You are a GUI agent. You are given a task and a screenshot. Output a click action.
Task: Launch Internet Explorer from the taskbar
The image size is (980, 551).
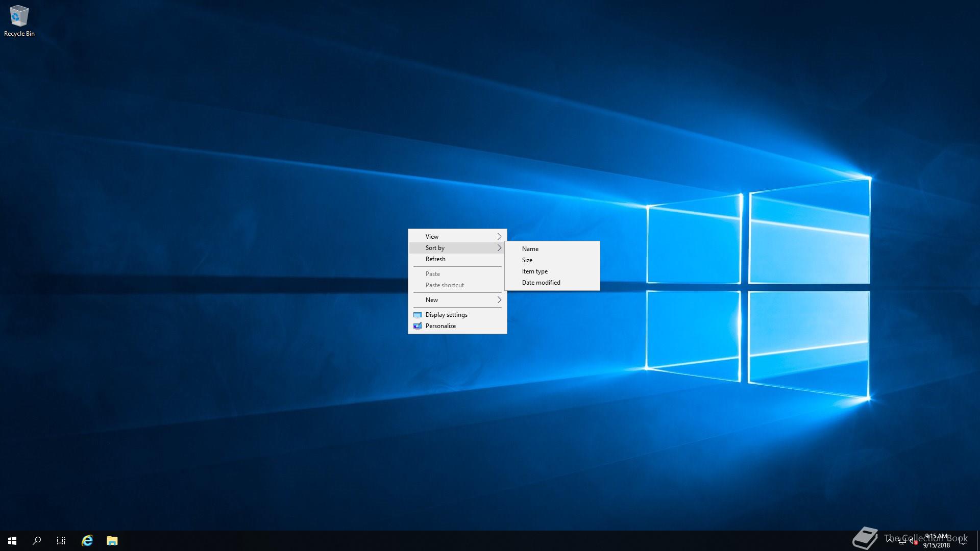coord(87,541)
